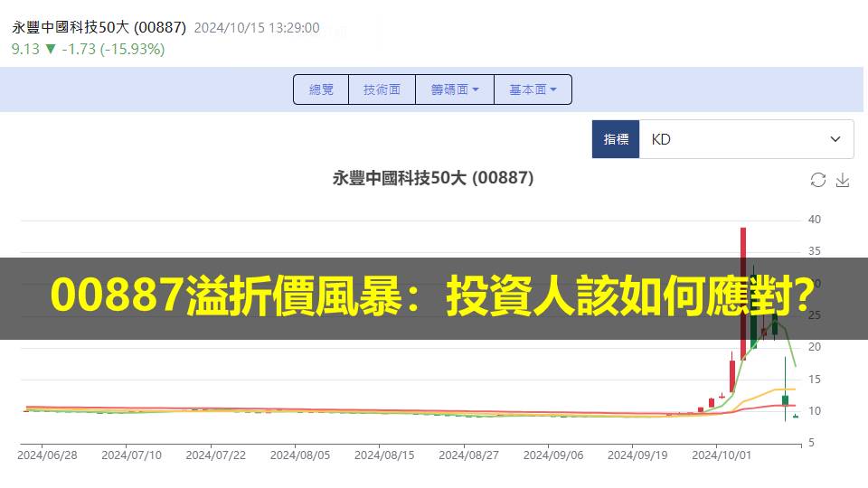Viewport: 868px width, 488px height.
Task: Click the 2024/09/06 date axis label
Action: pyautogui.click(x=553, y=455)
